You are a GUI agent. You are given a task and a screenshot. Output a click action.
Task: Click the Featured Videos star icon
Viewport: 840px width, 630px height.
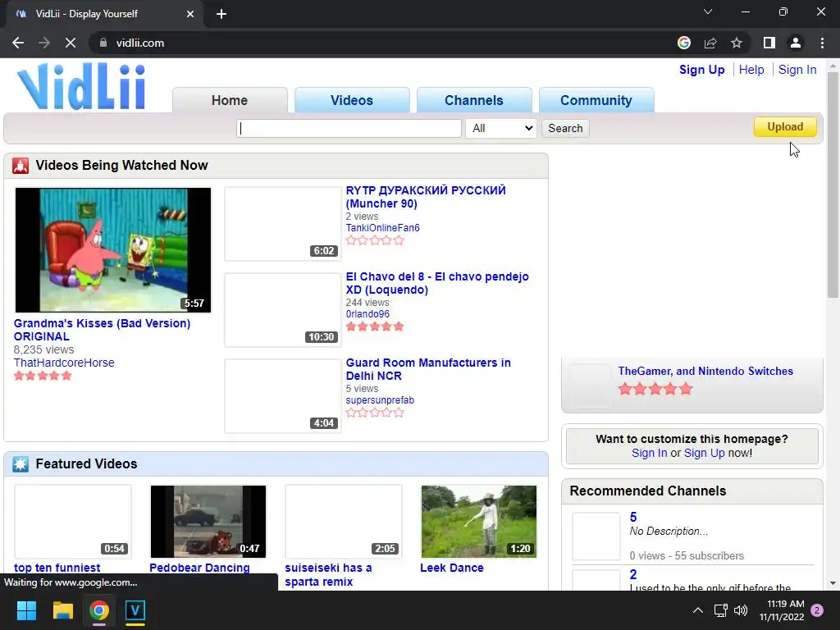point(21,464)
